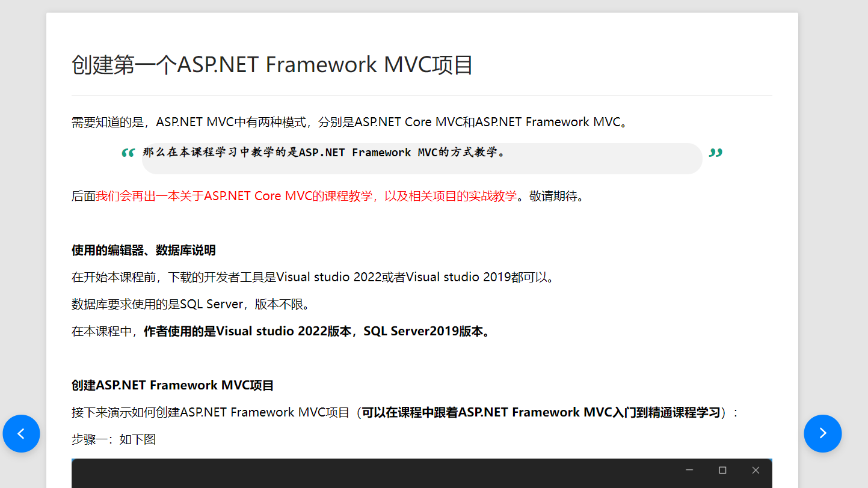Viewport: 868px width, 488px height.
Task: Click the X close icon in the embedded window
Action: 756,470
